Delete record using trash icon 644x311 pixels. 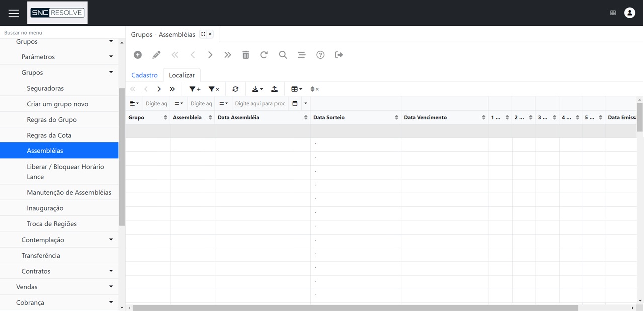[x=246, y=55]
